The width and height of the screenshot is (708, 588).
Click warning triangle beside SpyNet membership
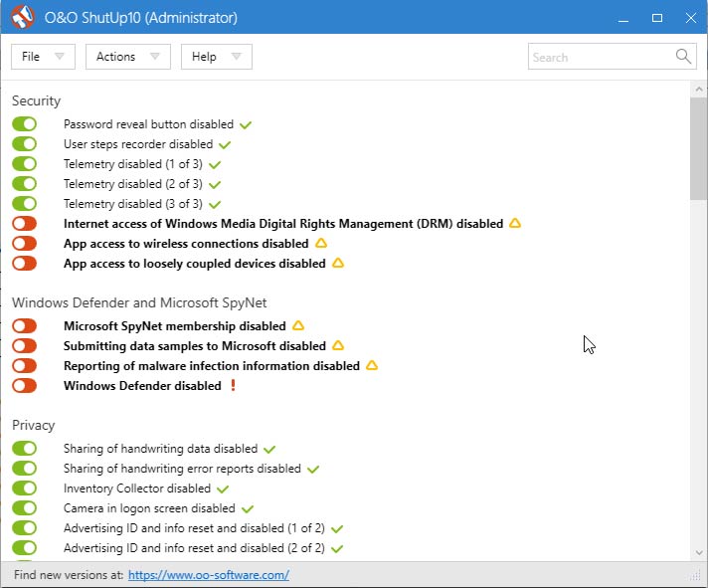[x=298, y=325]
